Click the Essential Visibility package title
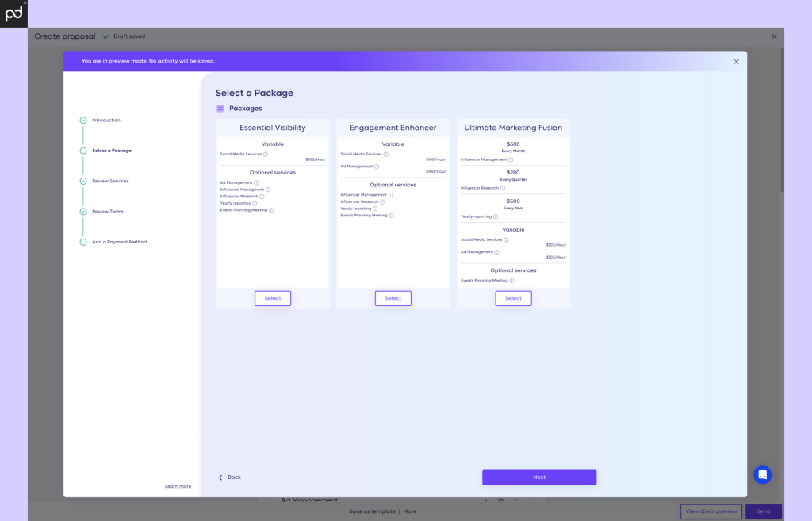Image resolution: width=812 pixels, height=521 pixels. coord(273,128)
